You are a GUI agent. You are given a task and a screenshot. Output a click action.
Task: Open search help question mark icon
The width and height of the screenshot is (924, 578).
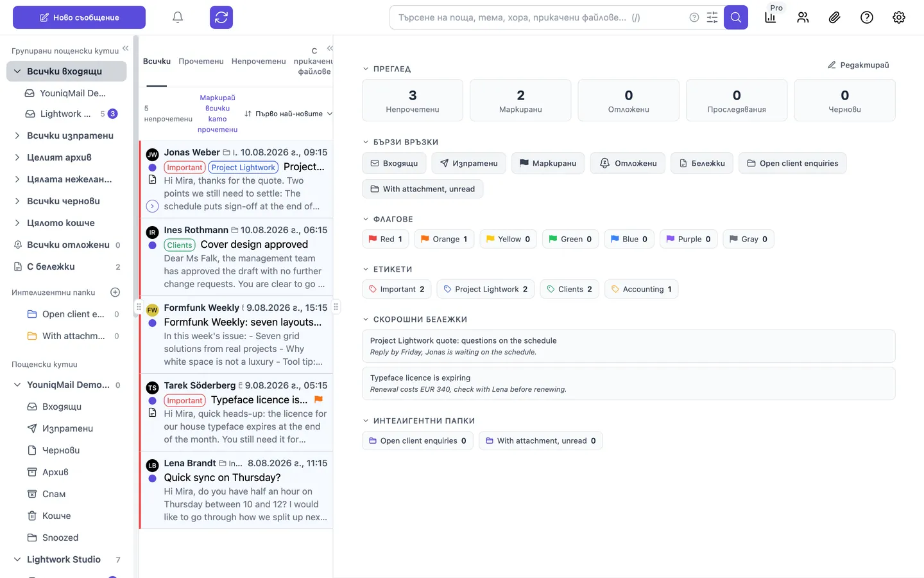pyautogui.click(x=694, y=17)
